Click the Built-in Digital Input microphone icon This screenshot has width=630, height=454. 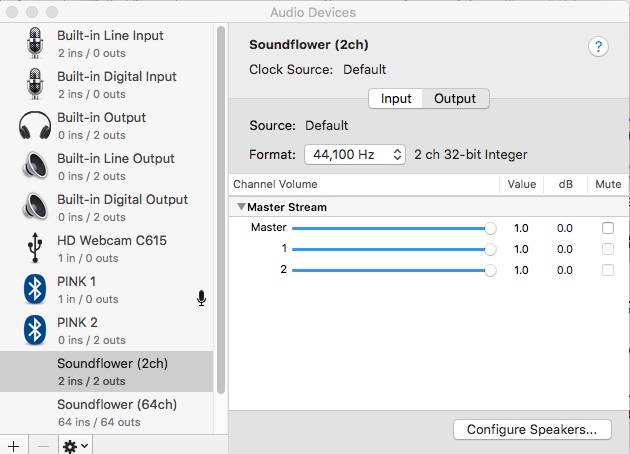[35, 84]
